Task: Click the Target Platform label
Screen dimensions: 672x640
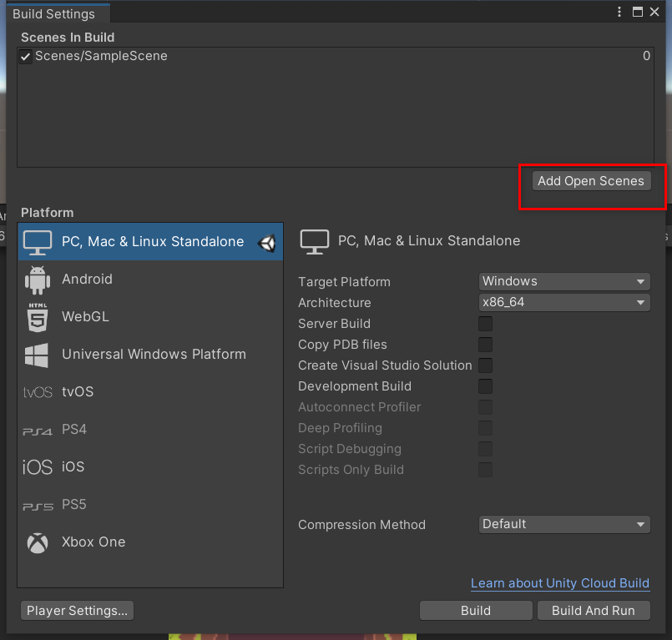Action: tap(344, 282)
